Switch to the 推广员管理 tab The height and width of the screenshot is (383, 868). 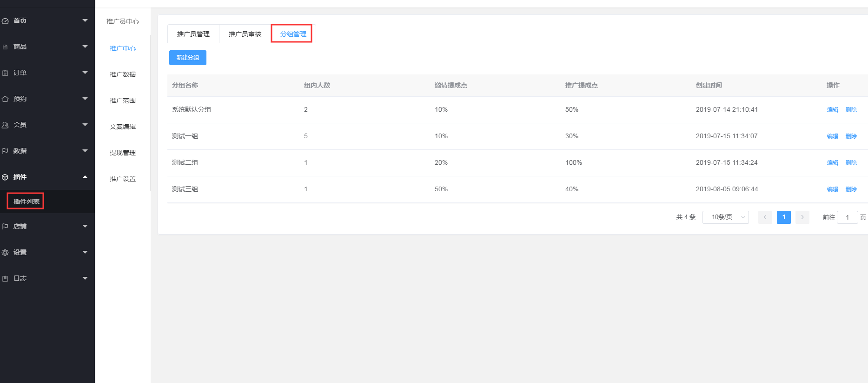pos(193,34)
